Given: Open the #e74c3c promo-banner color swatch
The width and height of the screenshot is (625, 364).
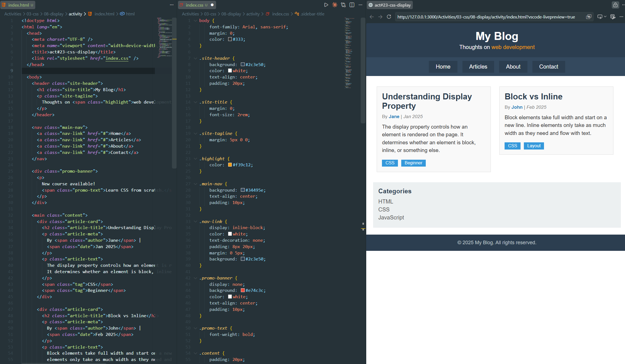Looking at the screenshot, I should [243, 290].
